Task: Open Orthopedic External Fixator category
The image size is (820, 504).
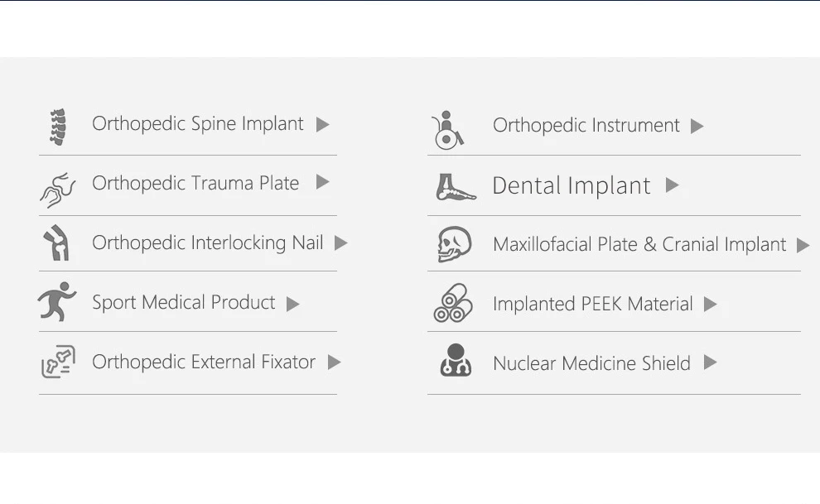Action: (x=204, y=362)
